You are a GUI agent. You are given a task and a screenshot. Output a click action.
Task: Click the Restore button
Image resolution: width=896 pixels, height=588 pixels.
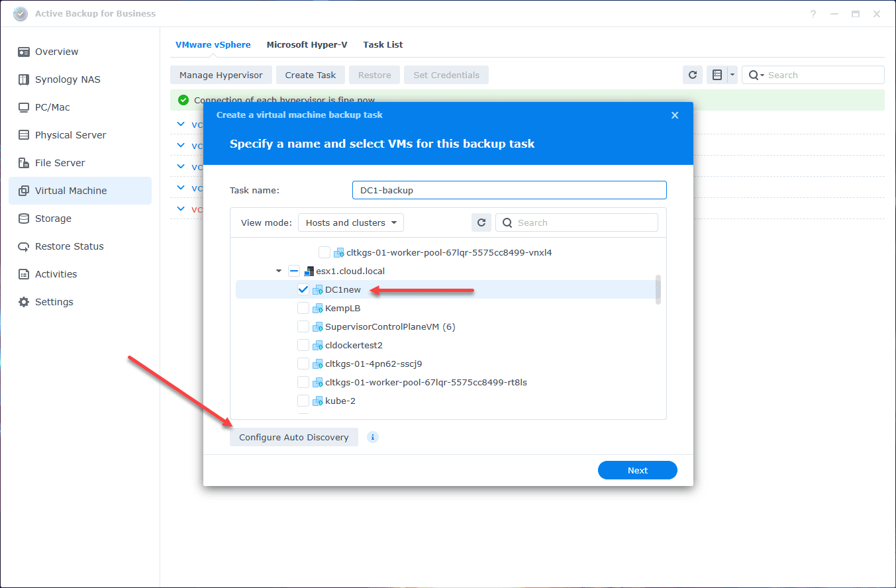[x=375, y=75]
